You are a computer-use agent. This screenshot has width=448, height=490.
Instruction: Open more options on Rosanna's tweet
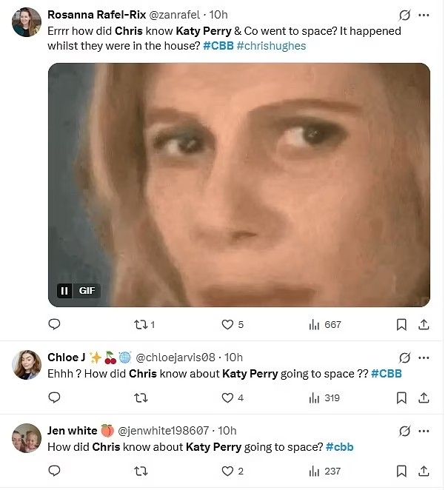point(424,15)
